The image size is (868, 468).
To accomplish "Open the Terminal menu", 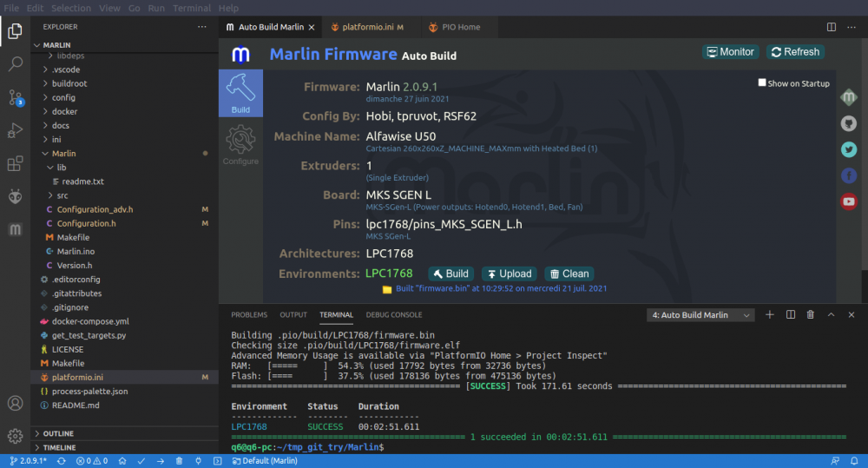I will 192,8.
